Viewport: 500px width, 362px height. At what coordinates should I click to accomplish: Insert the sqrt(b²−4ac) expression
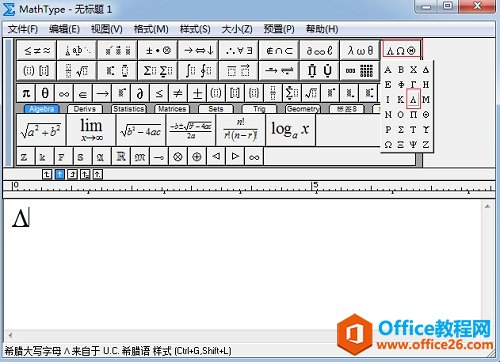pos(141,130)
